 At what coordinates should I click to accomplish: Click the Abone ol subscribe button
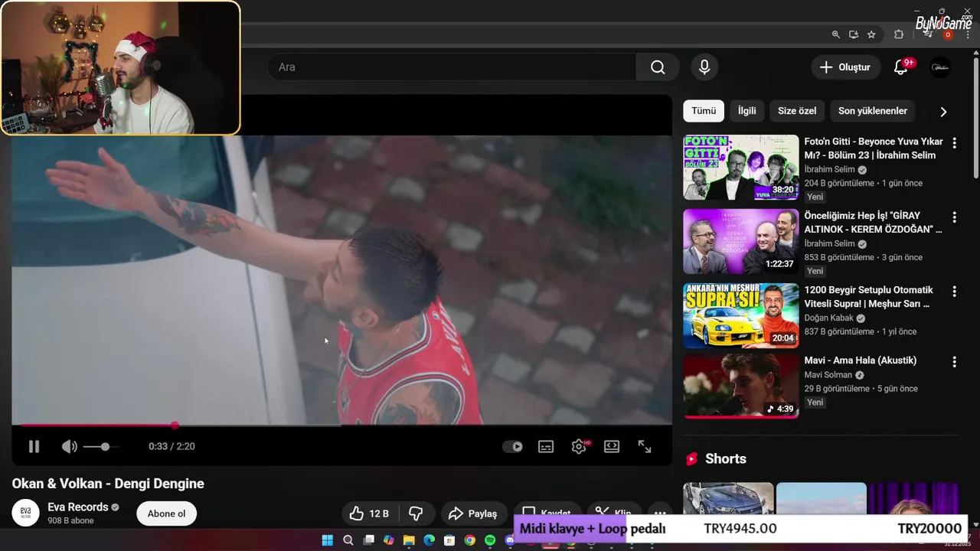coord(166,514)
